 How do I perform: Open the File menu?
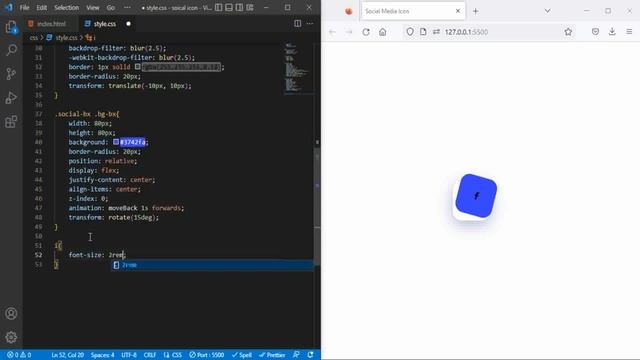[x=24, y=7]
